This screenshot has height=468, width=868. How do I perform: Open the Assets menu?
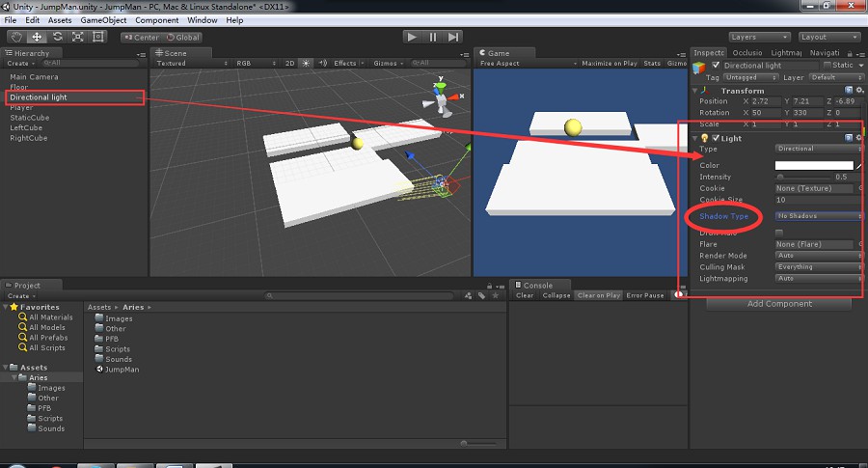[60, 20]
